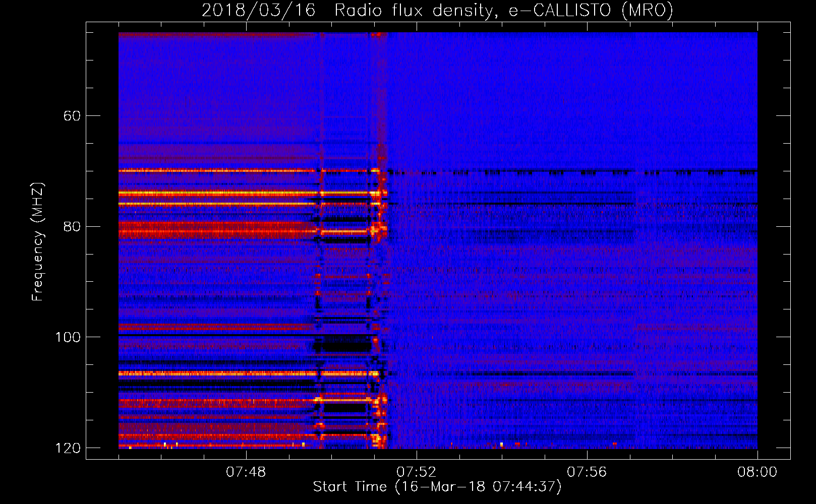Click the 60 frequency tick label
The image size is (816, 504).
(72, 116)
